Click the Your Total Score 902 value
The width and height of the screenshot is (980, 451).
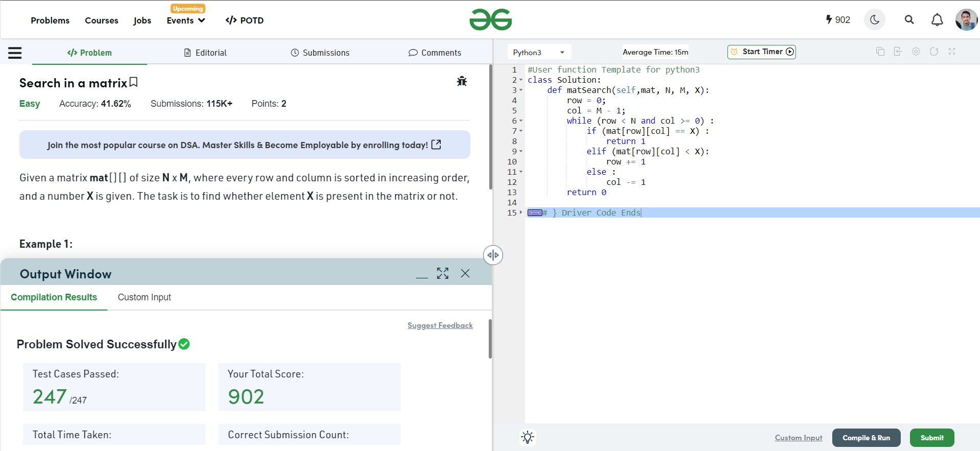click(246, 397)
